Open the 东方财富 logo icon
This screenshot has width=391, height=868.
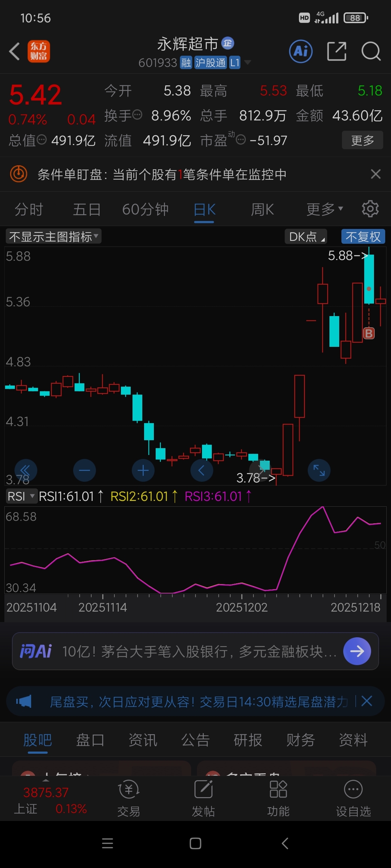(39, 51)
